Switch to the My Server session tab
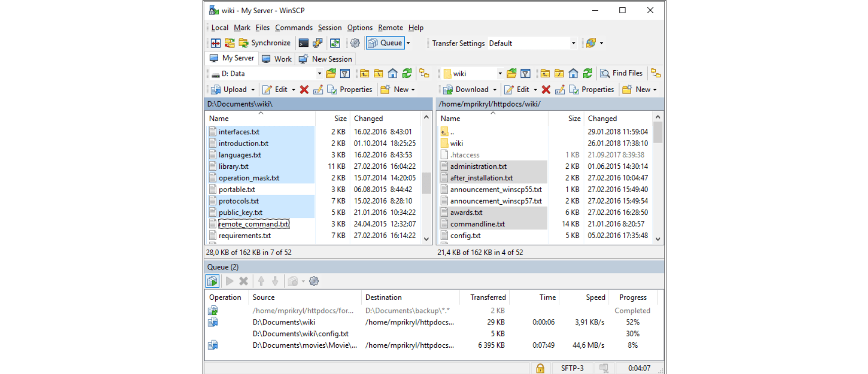 coord(232,58)
